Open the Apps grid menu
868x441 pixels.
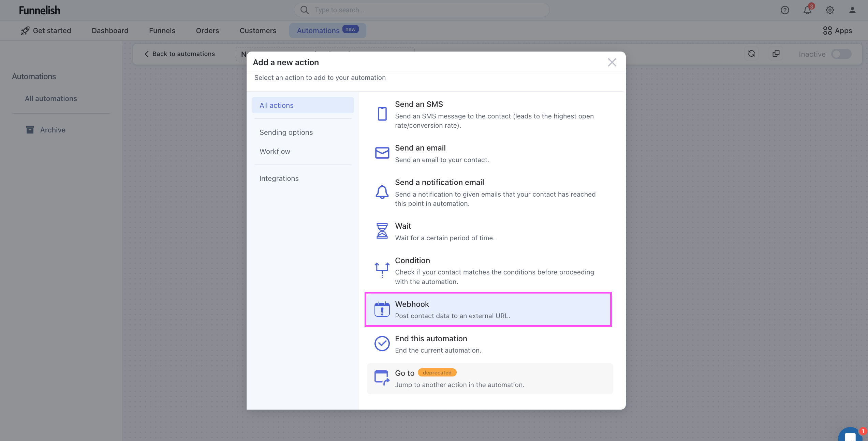pyautogui.click(x=837, y=31)
